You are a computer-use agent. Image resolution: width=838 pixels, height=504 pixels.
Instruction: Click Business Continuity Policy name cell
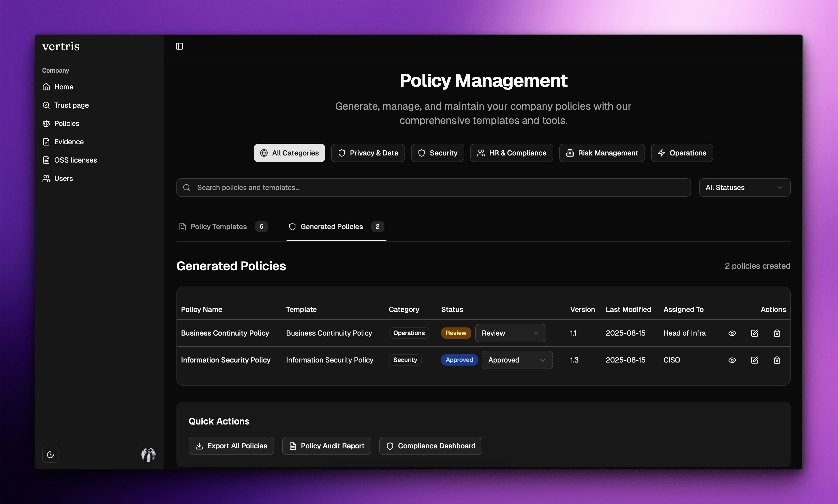[x=225, y=333]
